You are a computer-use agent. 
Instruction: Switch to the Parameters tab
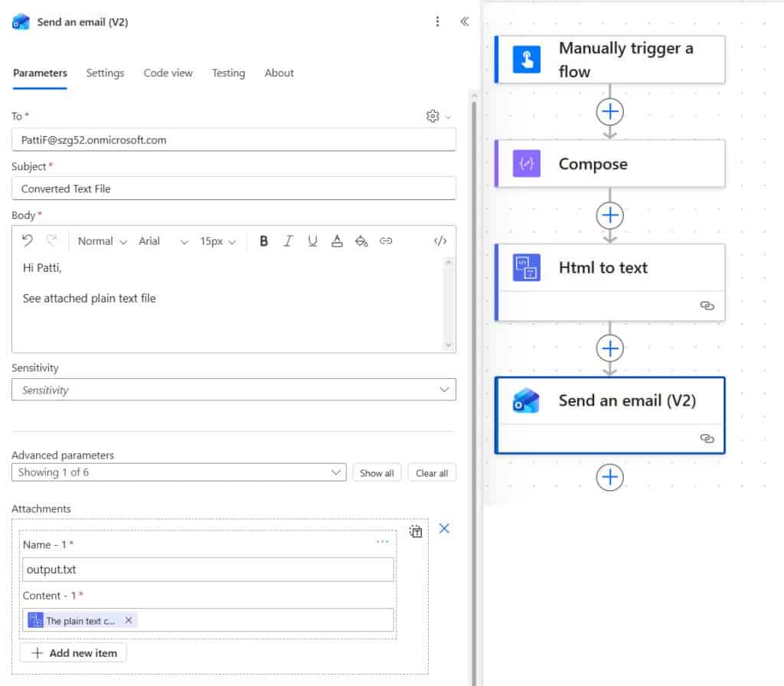click(x=40, y=73)
